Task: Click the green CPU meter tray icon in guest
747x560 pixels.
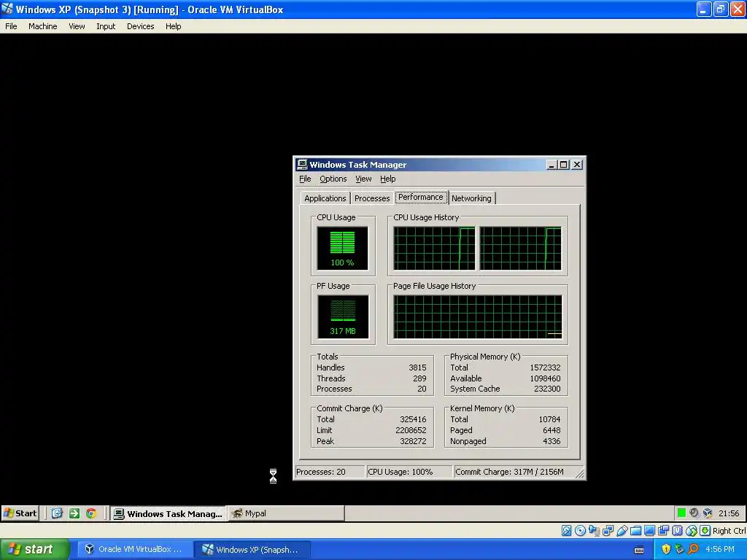Action: pyautogui.click(x=681, y=513)
